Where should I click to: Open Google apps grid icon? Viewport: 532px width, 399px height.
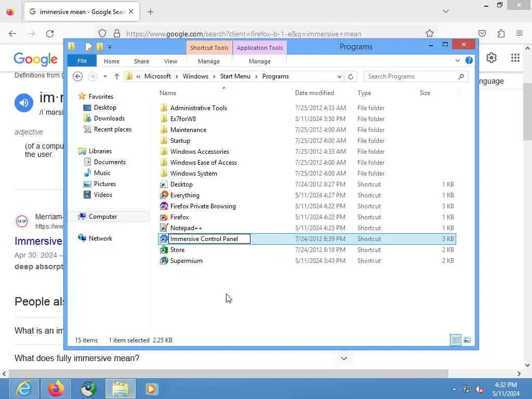click(515, 58)
